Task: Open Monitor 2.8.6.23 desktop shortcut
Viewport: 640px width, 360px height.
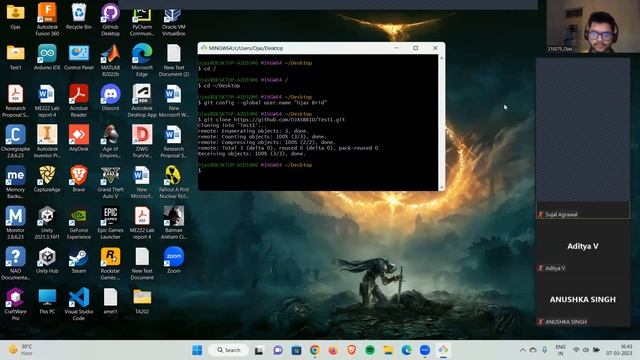Action: tap(16, 222)
